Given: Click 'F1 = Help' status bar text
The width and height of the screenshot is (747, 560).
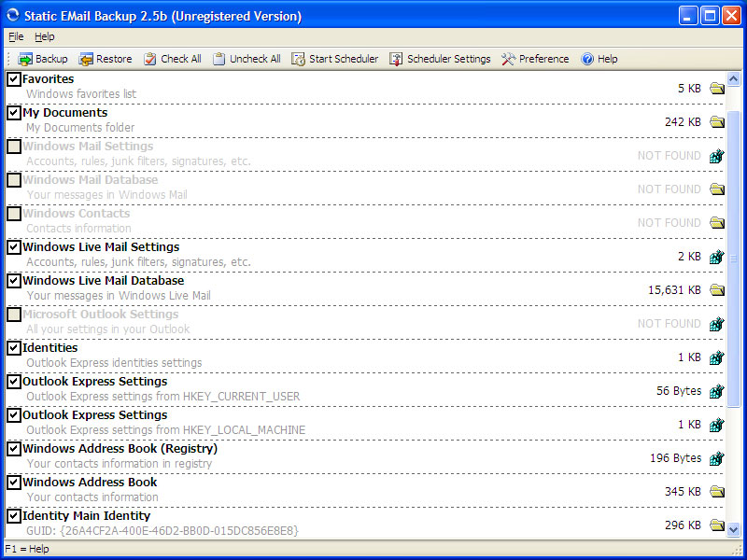Looking at the screenshot, I should [x=27, y=549].
